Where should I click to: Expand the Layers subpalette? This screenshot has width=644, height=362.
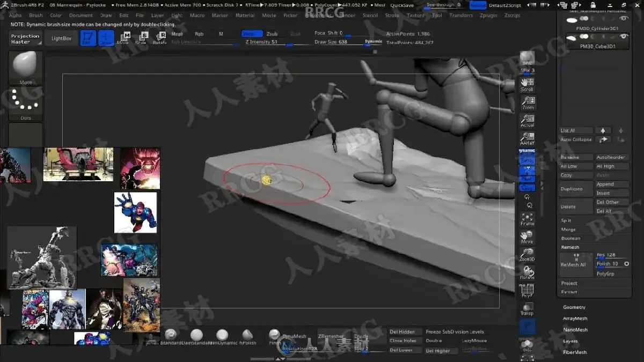(x=570, y=341)
